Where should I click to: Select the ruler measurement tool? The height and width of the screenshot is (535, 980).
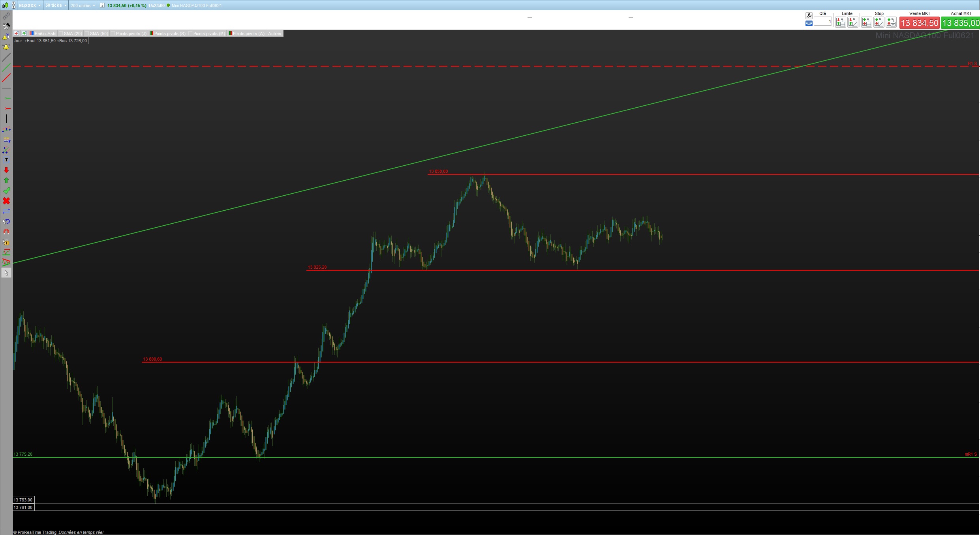(x=6, y=16)
